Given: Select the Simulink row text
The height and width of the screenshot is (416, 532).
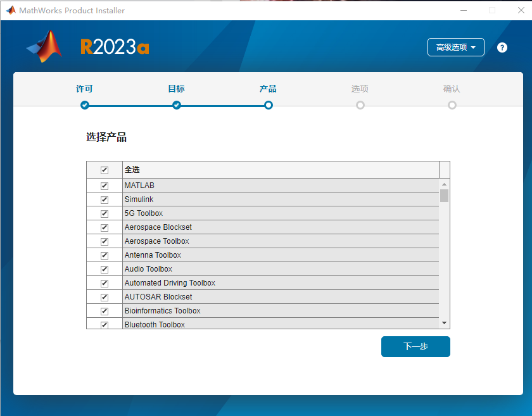Looking at the screenshot, I should click(x=139, y=199).
